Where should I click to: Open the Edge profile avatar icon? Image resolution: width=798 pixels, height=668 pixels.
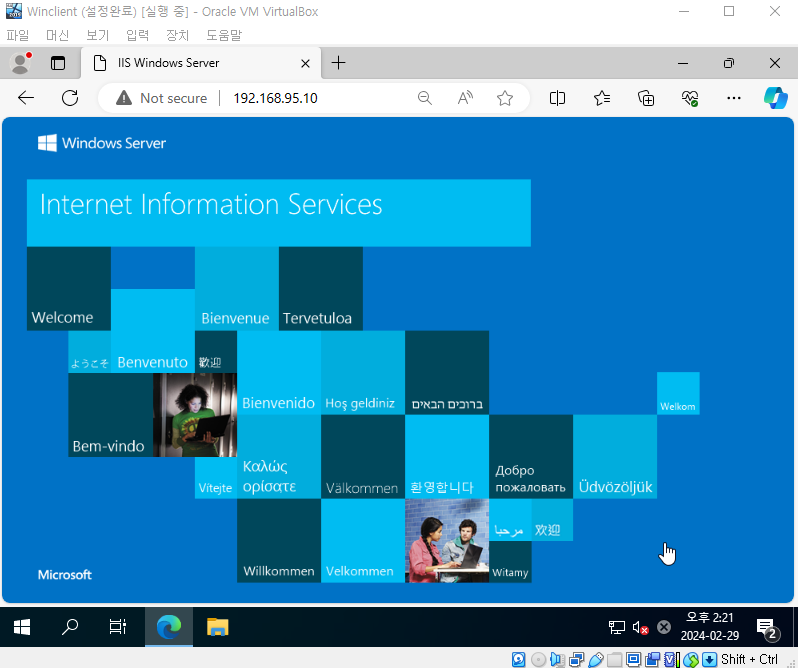point(21,63)
